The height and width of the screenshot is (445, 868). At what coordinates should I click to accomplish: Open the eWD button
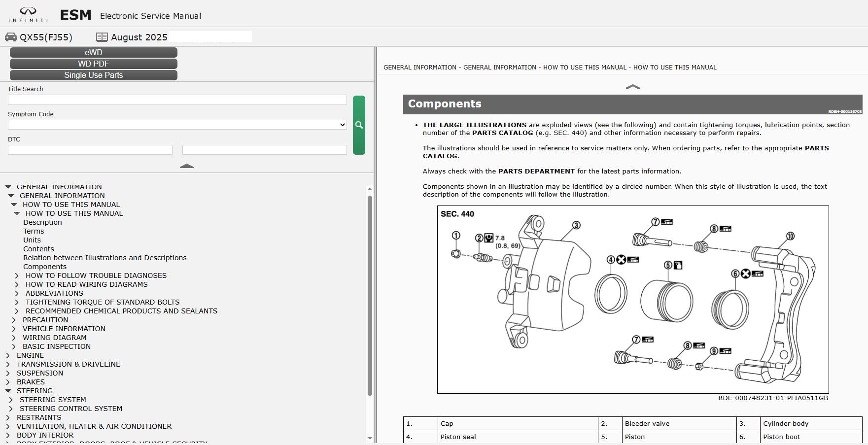tap(94, 52)
